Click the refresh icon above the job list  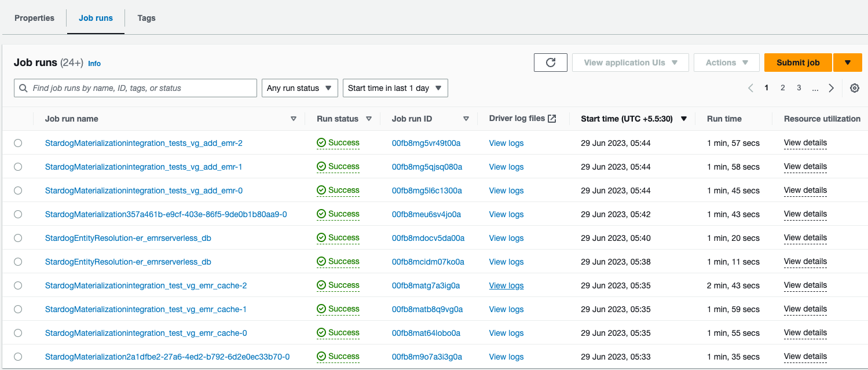pyautogui.click(x=550, y=62)
